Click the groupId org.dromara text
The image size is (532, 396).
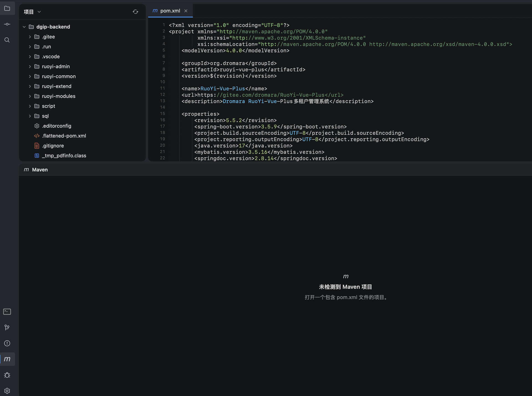[x=227, y=63]
